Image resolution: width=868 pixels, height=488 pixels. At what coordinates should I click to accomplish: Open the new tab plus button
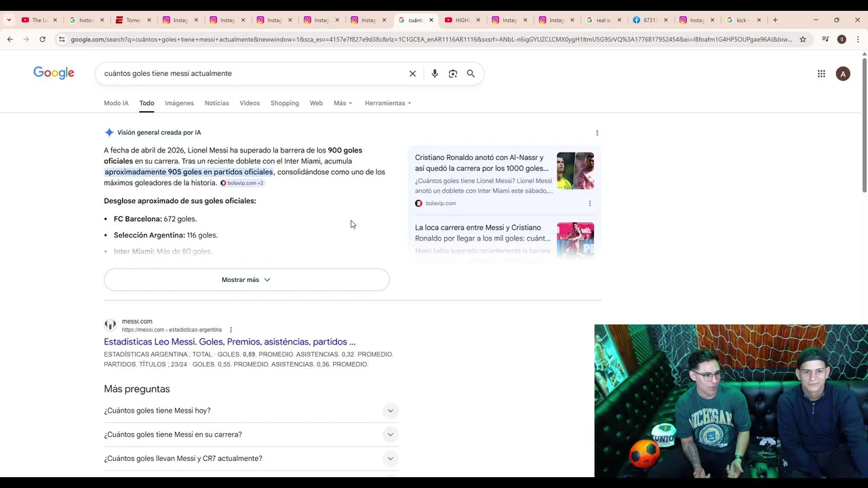775,20
